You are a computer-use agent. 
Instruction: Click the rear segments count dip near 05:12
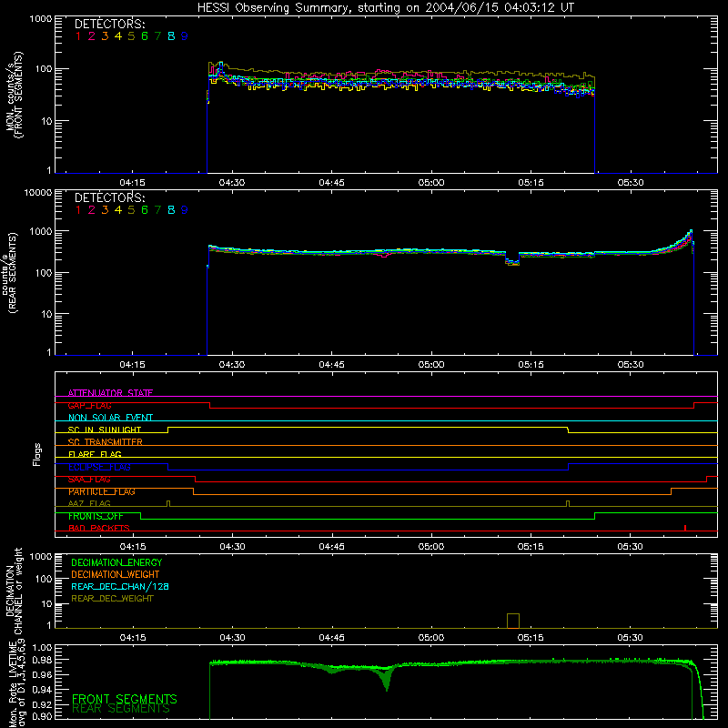pos(512,261)
